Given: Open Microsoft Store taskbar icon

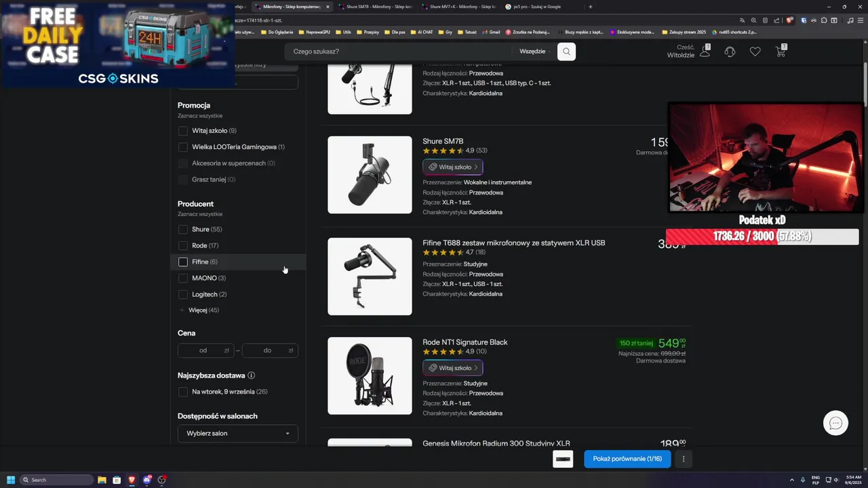Looking at the screenshot, I should [x=117, y=480].
